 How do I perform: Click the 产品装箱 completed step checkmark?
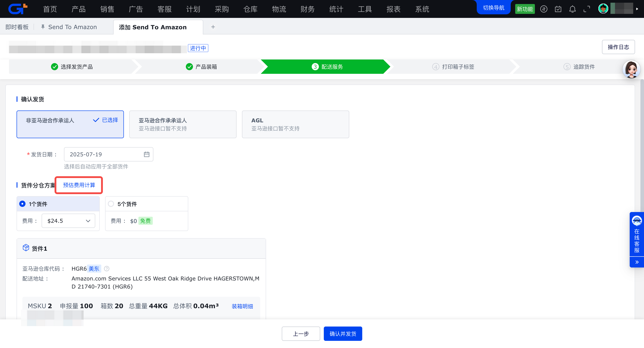pos(189,67)
